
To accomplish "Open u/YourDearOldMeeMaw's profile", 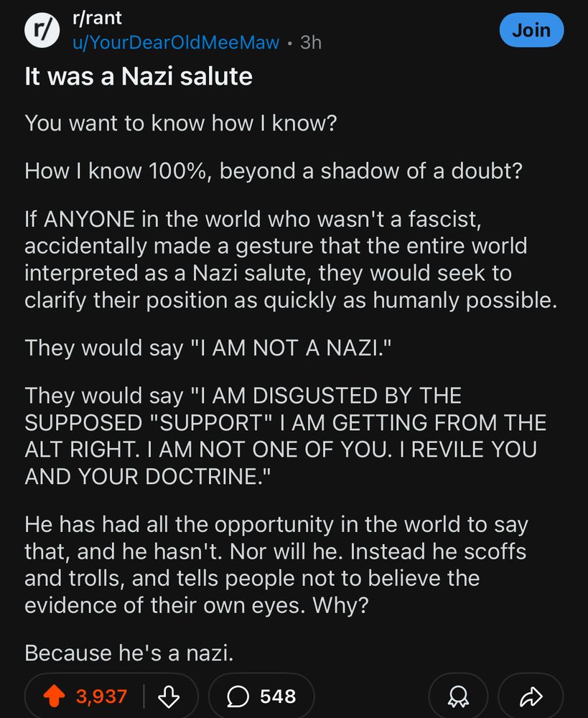I will point(176,42).
